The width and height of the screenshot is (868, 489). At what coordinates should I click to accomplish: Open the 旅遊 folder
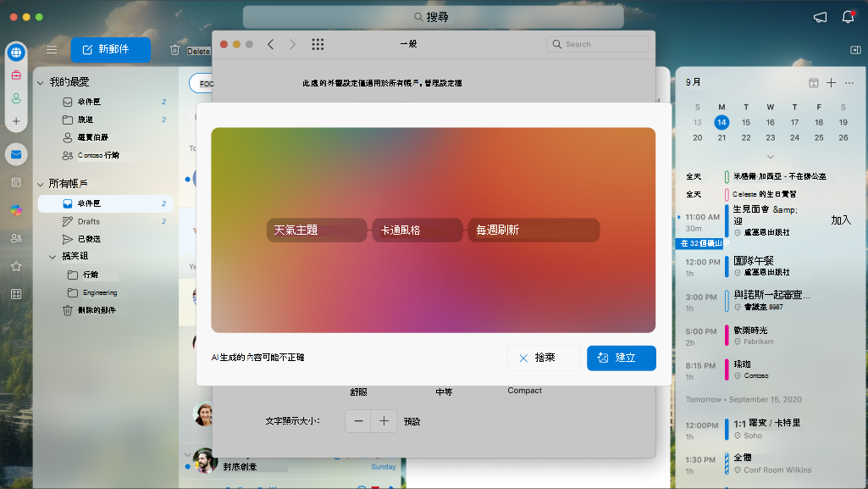click(x=105, y=119)
